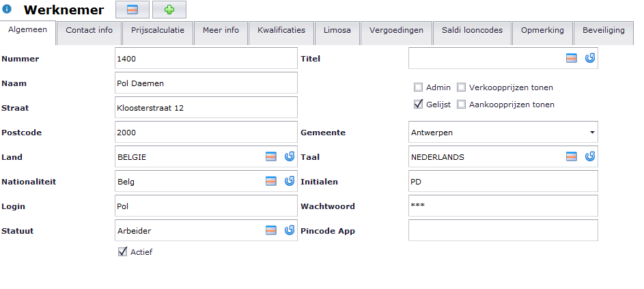The height and width of the screenshot is (289, 644).
Task: Reset the Titel field with blue arrow icon
Action: 590,58
